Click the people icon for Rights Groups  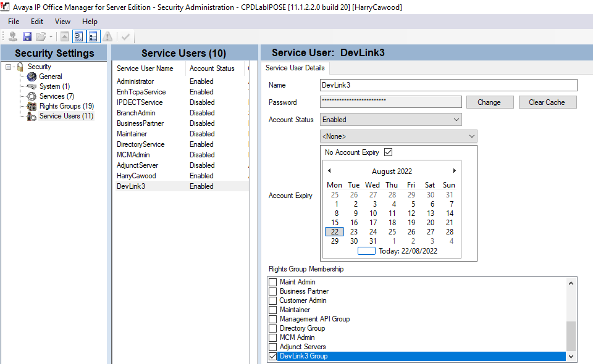pos(32,106)
